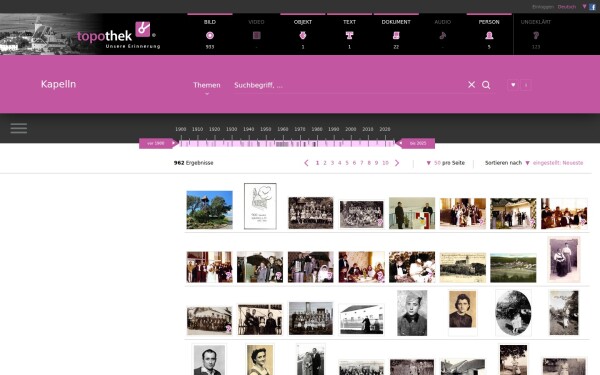Open the Facebook icon in top bar
600x375 pixels.
click(x=592, y=7)
